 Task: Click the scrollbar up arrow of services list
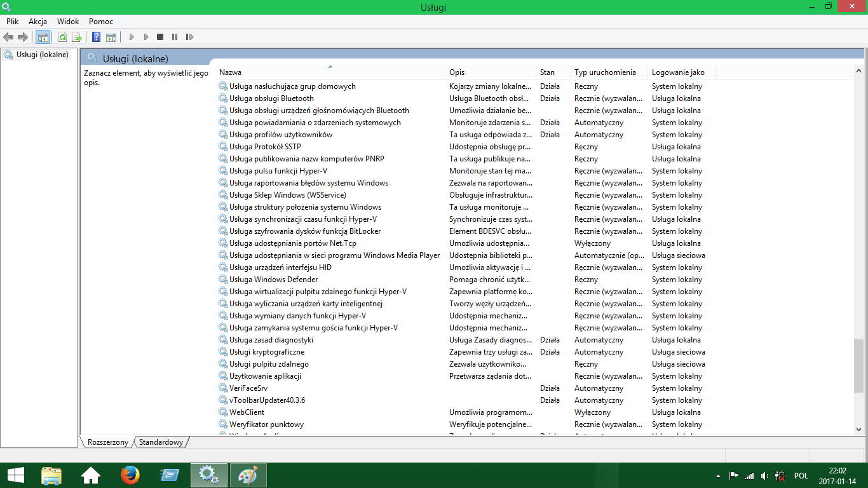point(859,69)
